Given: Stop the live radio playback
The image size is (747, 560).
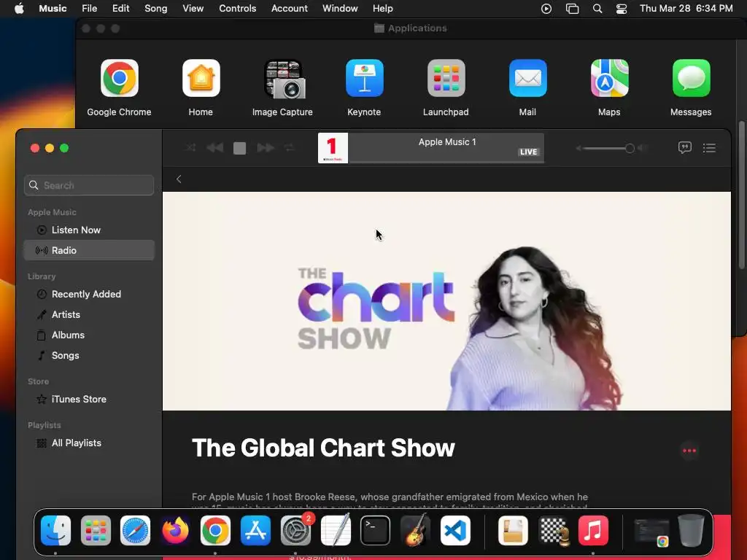Looking at the screenshot, I should click(239, 148).
